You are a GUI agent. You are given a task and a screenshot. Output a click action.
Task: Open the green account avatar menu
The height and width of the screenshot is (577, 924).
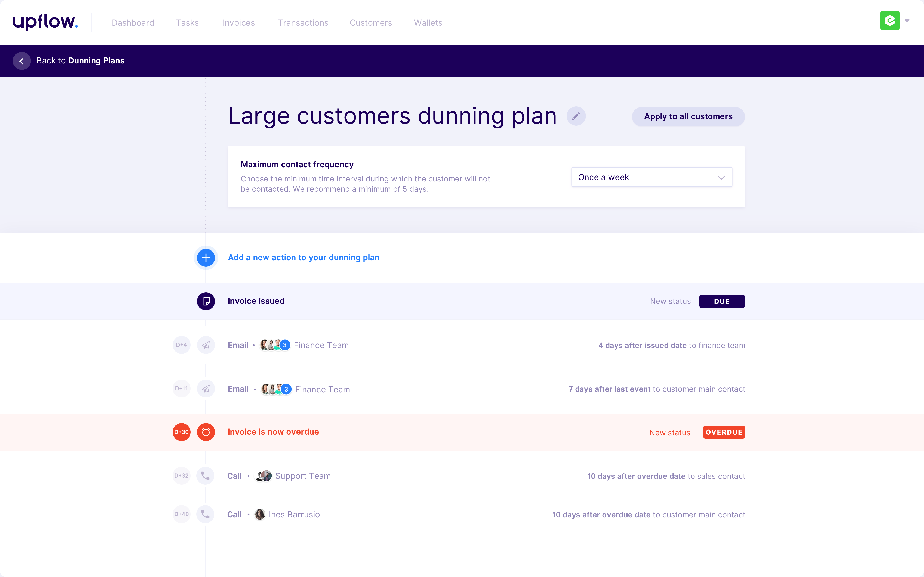click(x=890, y=21)
